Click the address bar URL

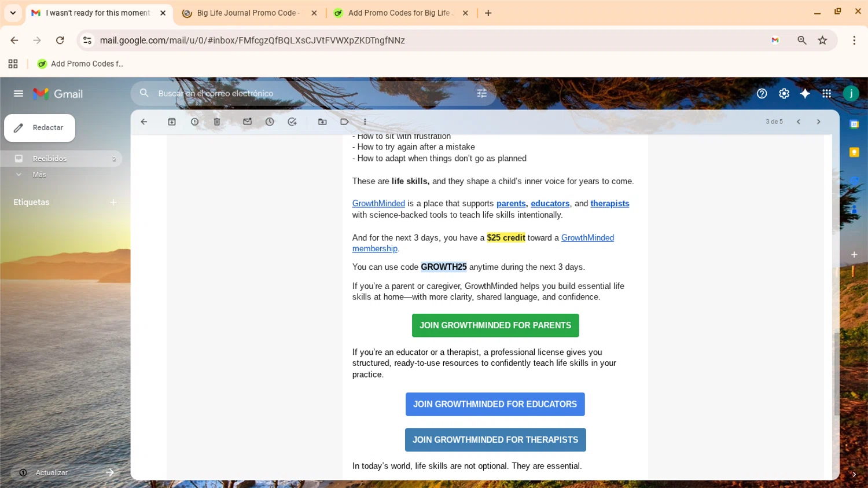tap(252, 40)
